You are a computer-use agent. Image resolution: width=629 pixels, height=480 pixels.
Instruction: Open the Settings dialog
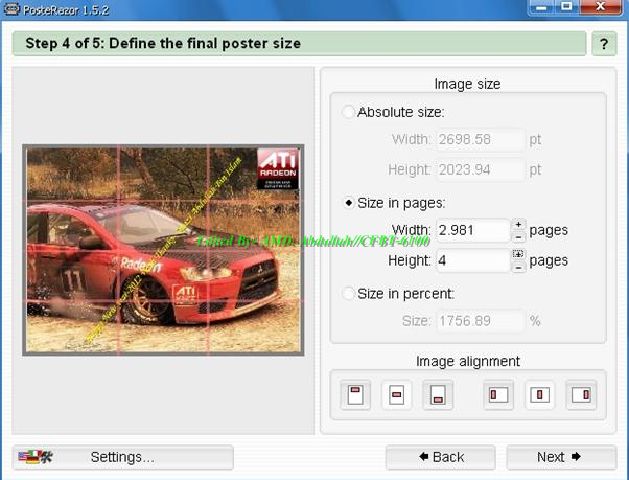pos(123,457)
